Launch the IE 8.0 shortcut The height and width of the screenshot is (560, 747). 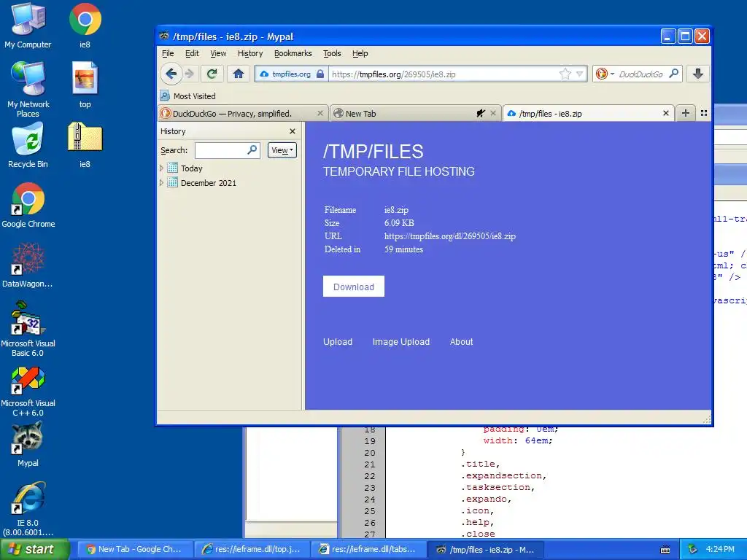pos(28,509)
